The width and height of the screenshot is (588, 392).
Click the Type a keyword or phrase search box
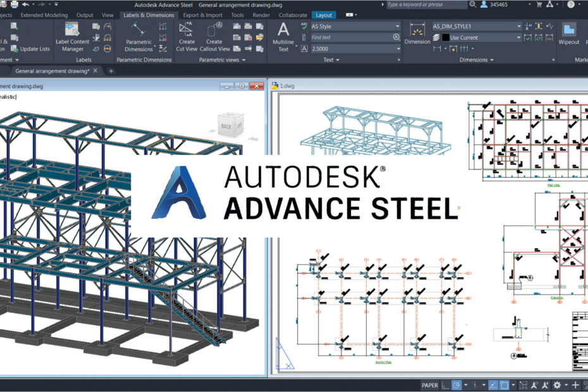[x=427, y=4]
